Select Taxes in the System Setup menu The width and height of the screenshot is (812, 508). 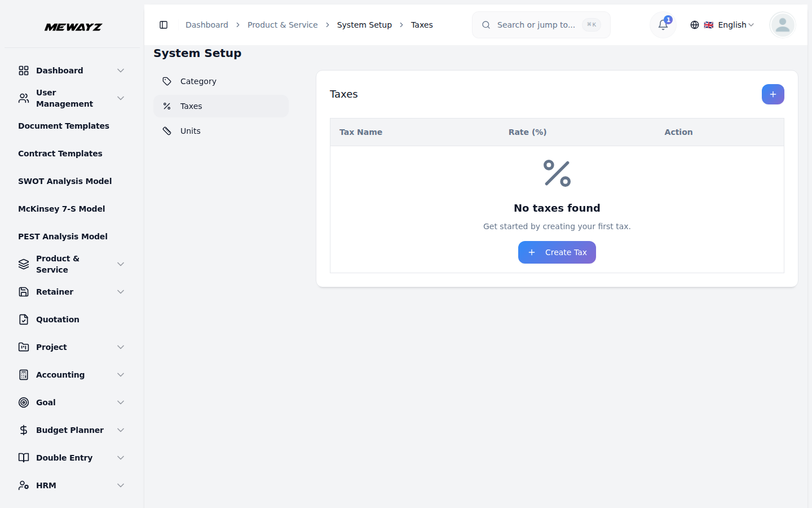(x=192, y=106)
